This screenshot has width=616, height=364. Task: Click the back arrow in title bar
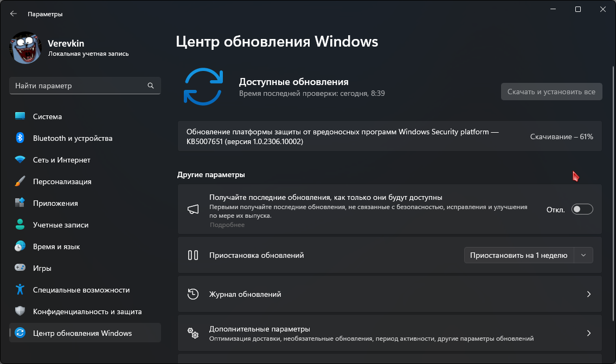[14, 14]
